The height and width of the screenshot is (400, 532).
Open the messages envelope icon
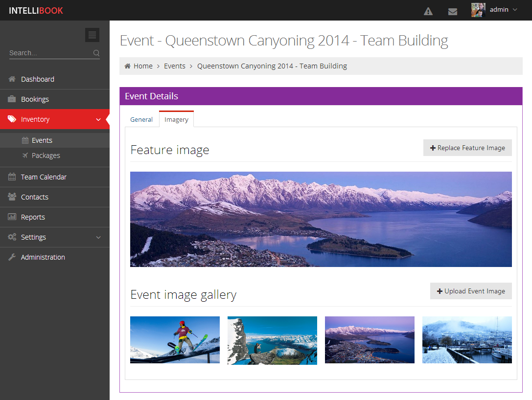pyautogui.click(x=453, y=12)
